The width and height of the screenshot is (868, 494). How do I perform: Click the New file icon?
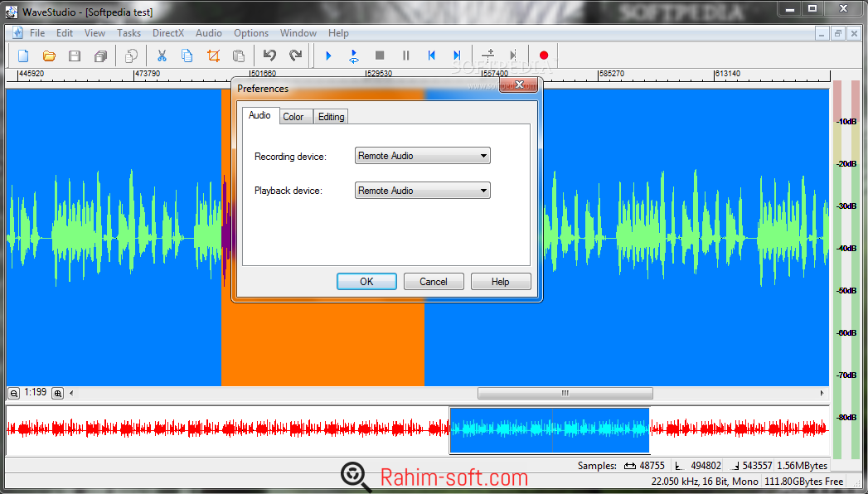point(23,56)
